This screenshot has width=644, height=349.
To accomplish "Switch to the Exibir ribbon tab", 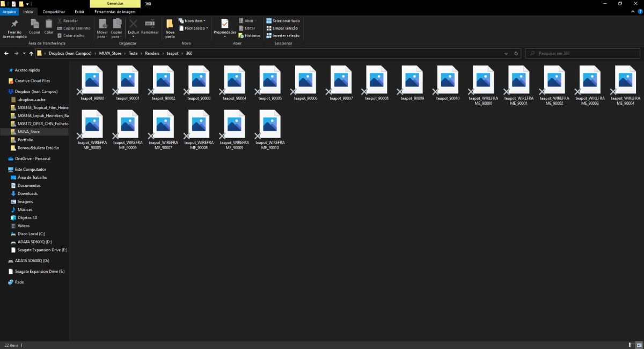I will tap(79, 11).
